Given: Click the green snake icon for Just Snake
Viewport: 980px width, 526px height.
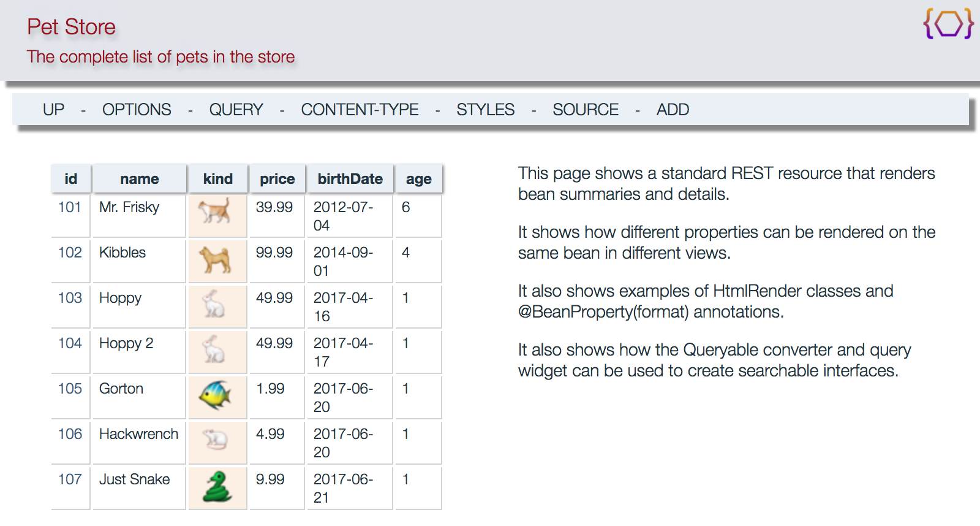Looking at the screenshot, I should point(216,487).
